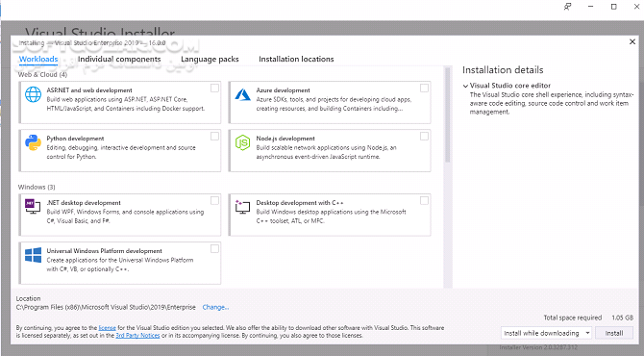The height and width of the screenshot is (356, 644).
Task: Open the 3rd Party Notices link
Action: (x=137, y=336)
